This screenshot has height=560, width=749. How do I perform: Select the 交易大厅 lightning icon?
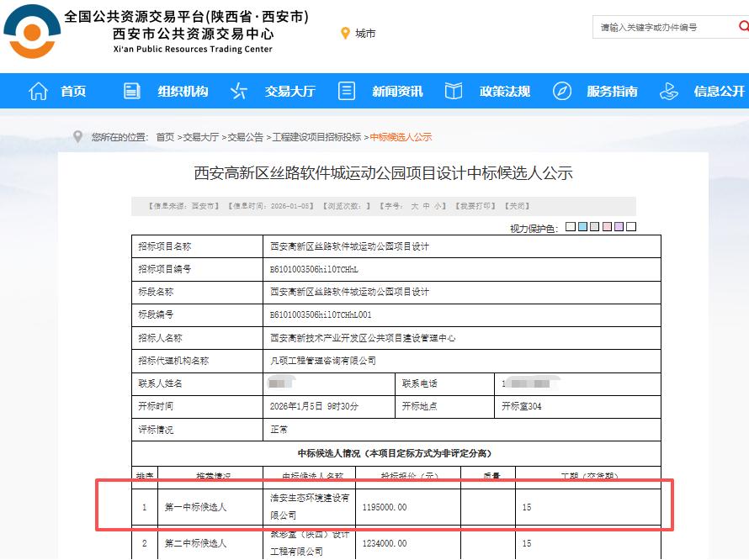[x=239, y=91]
